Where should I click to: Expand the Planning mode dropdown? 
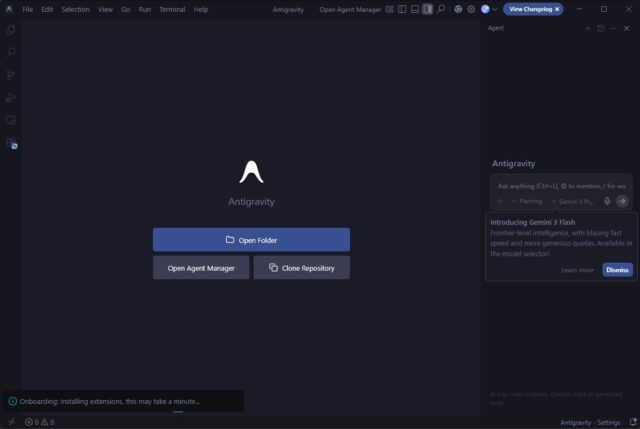click(526, 201)
